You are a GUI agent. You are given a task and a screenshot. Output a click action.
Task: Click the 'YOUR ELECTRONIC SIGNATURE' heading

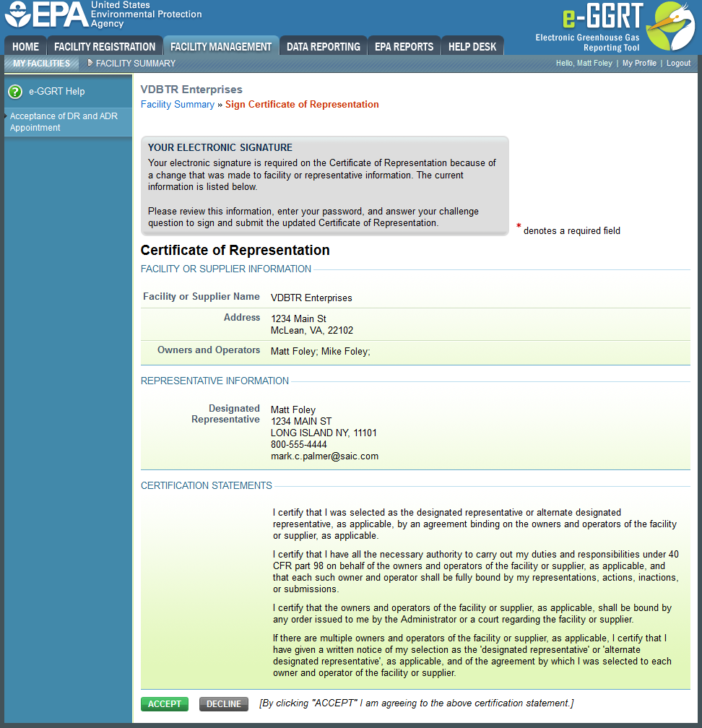point(220,147)
